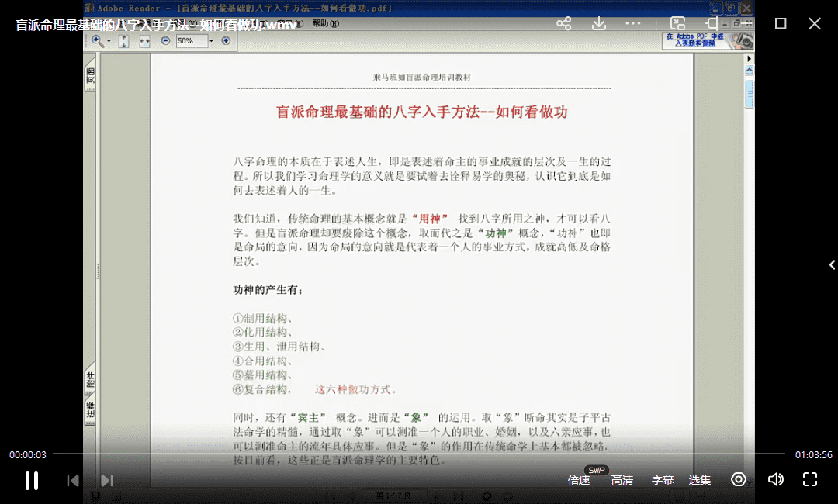Expand the side panel with right-edge chevron
This screenshot has height=504, width=838.
832,264
